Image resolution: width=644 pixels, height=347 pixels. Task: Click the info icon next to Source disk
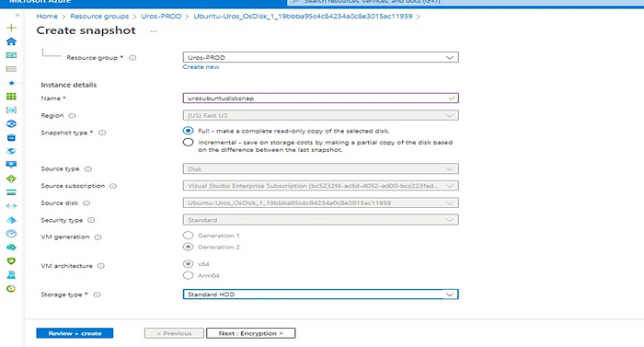pyautogui.click(x=86, y=203)
